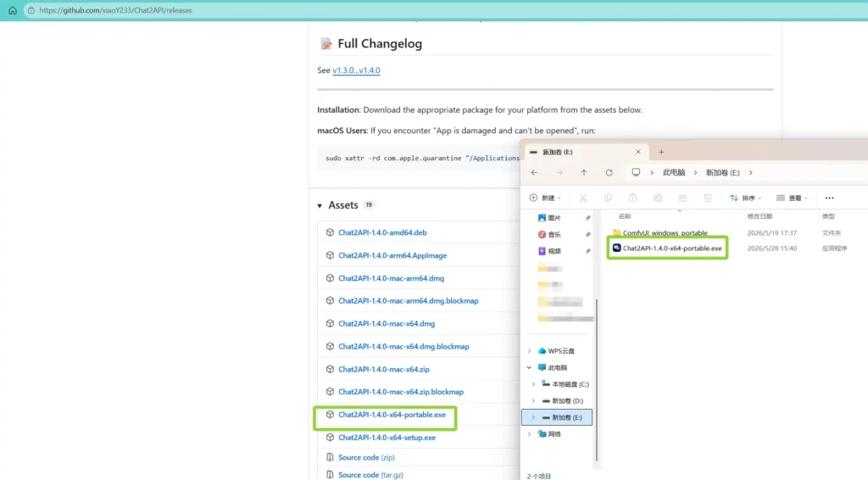868x480 pixels.
Task: Open the 排序 (Sort) dropdown
Action: pos(745,198)
